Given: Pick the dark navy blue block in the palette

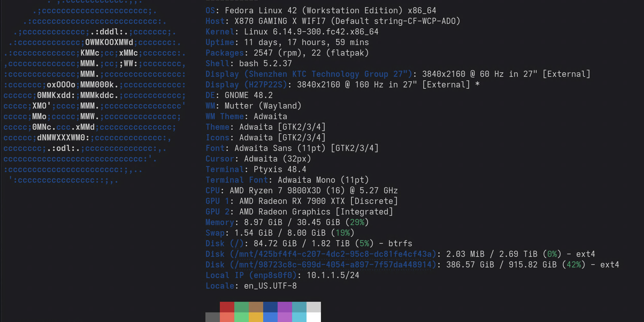Looking at the screenshot, I should click(x=270, y=307).
